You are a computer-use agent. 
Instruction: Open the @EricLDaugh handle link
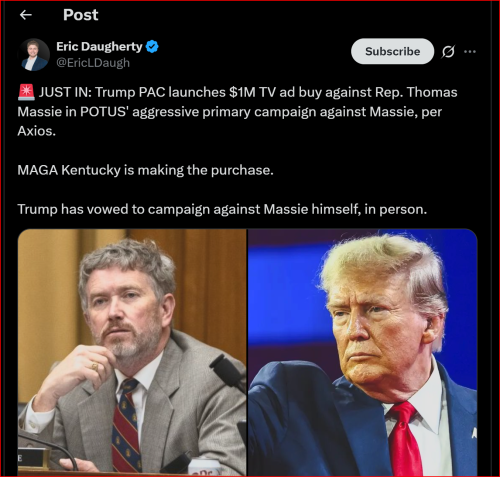pos(93,63)
